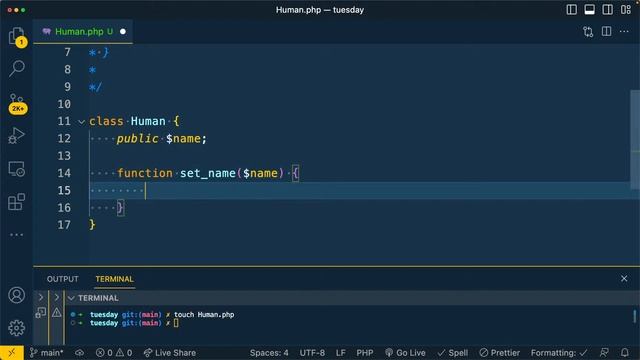Select the Human.php editor tab
640x360 pixels.
[83, 31]
